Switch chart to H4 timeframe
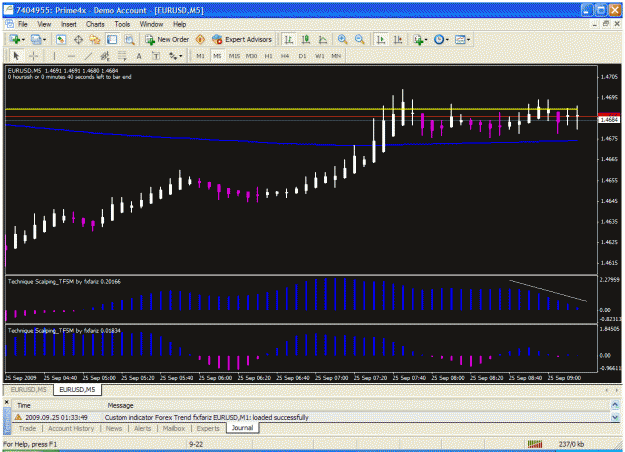 [x=285, y=56]
